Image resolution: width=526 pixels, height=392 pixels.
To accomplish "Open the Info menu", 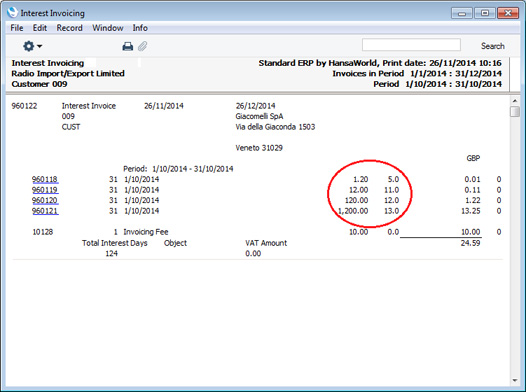I will 140,28.
